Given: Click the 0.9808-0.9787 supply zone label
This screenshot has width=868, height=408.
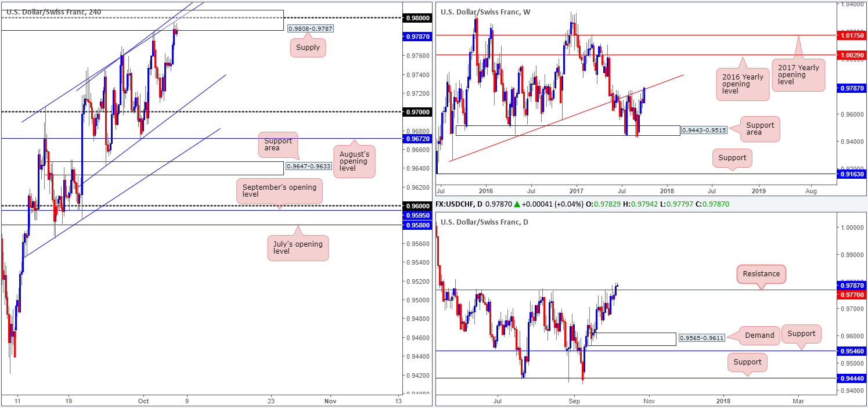Looking at the screenshot, I should pos(311,28).
